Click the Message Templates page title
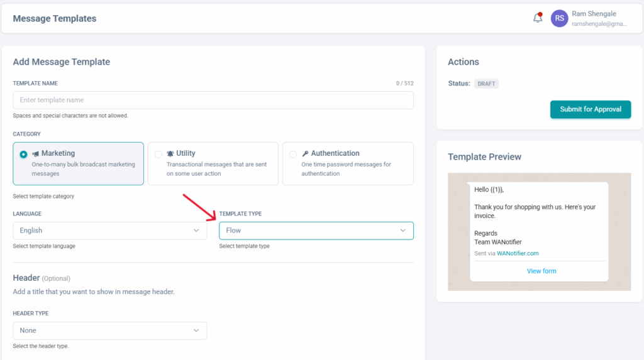Viewport: 644px width, 360px height. pyautogui.click(x=55, y=18)
